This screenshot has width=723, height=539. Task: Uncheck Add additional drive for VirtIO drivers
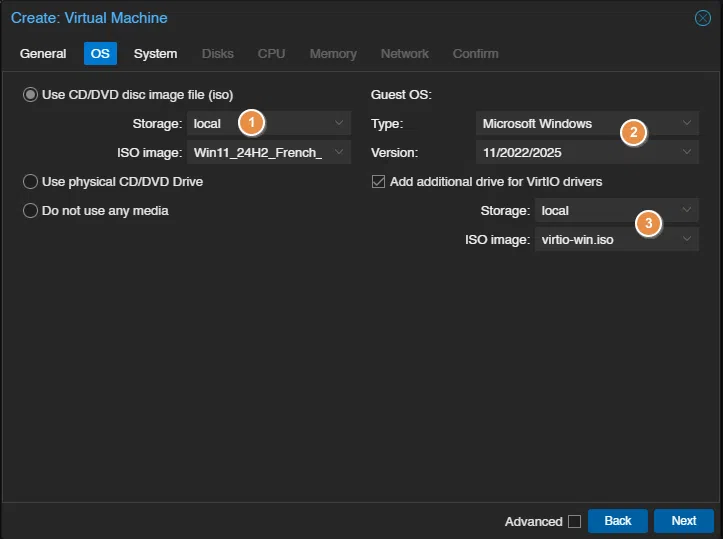[378, 182]
